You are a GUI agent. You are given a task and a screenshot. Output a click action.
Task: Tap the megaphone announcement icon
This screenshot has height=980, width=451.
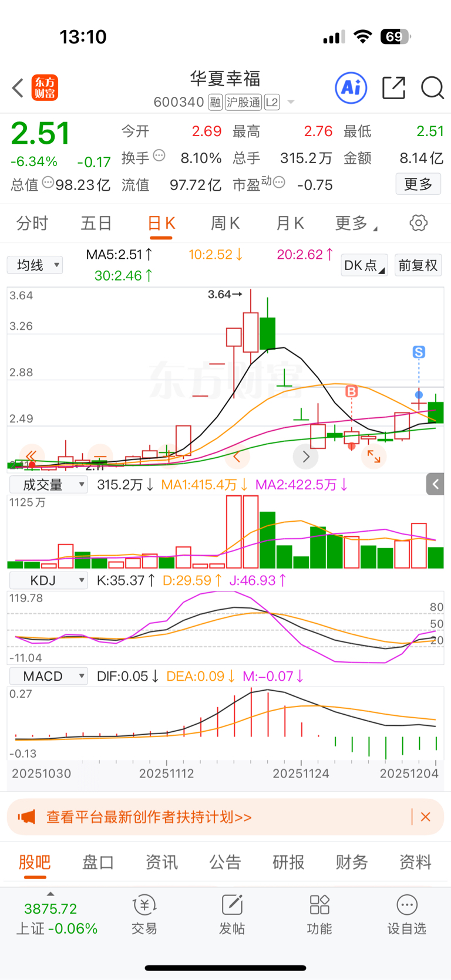pos(27,817)
